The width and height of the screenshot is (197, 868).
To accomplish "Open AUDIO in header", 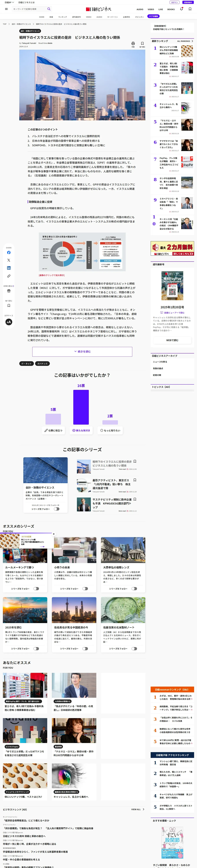I will (140, 9).
